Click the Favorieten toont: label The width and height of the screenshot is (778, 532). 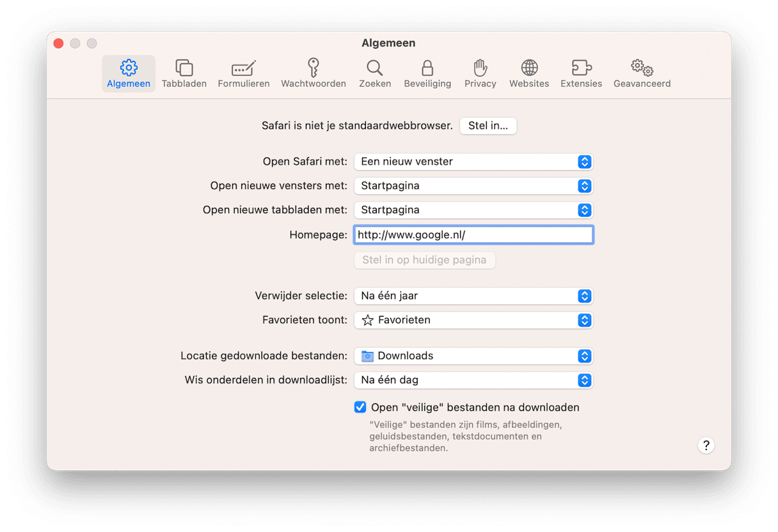(x=305, y=320)
